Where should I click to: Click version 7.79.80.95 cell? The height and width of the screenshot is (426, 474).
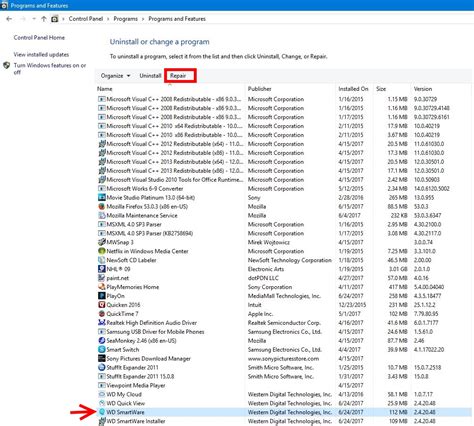tap(426, 314)
